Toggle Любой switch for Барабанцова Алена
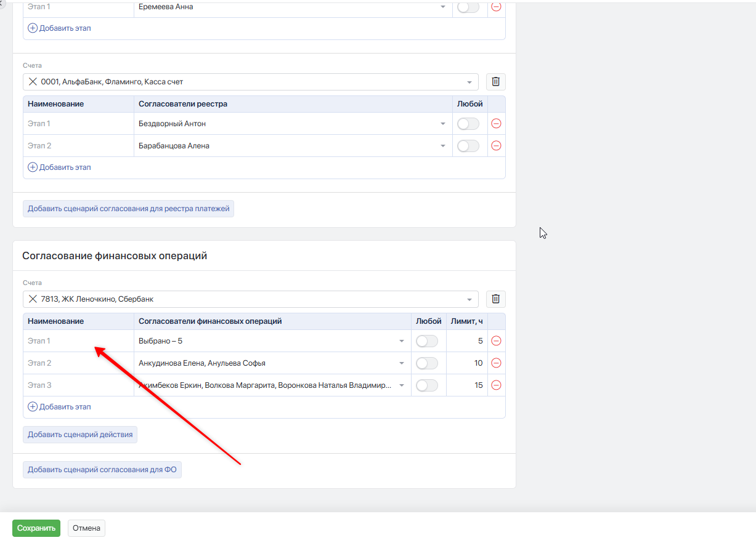Viewport: 756px width, 543px height. click(x=468, y=146)
